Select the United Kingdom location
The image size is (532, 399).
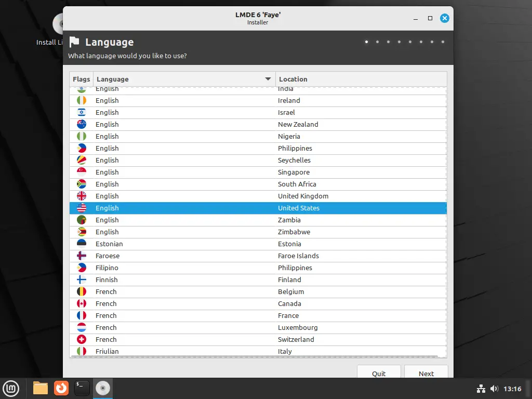(303, 196)
